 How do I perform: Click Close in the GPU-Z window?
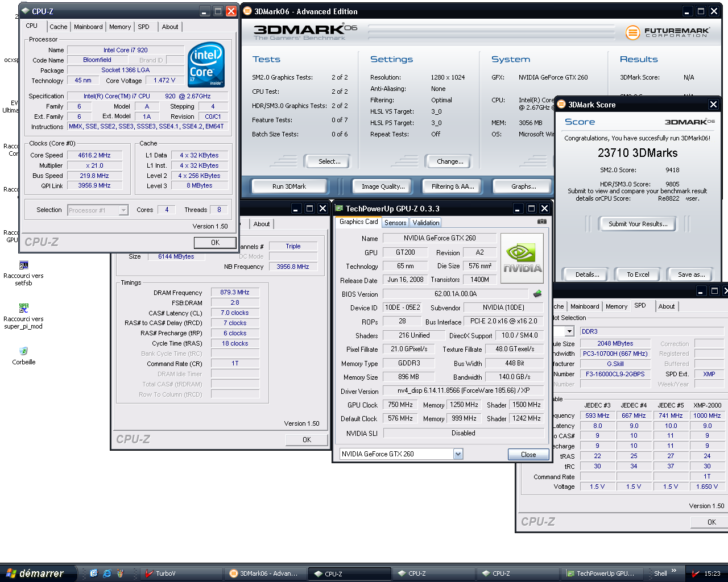pyautogui.click(x=528, y=455)
